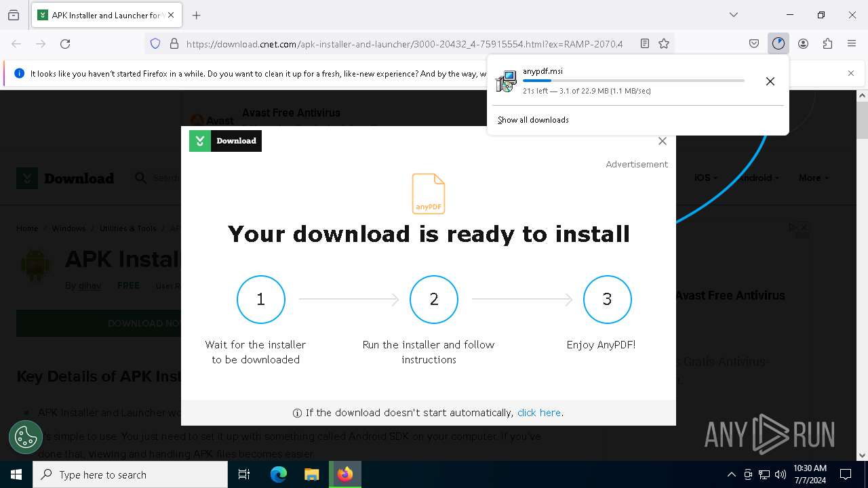Click the taskbar search box

point(130,474)
